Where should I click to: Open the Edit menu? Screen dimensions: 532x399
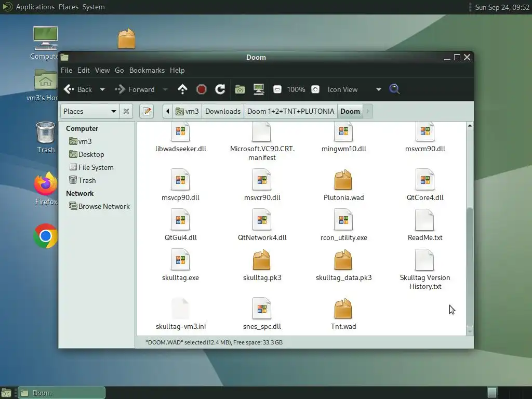click(84, 70)
